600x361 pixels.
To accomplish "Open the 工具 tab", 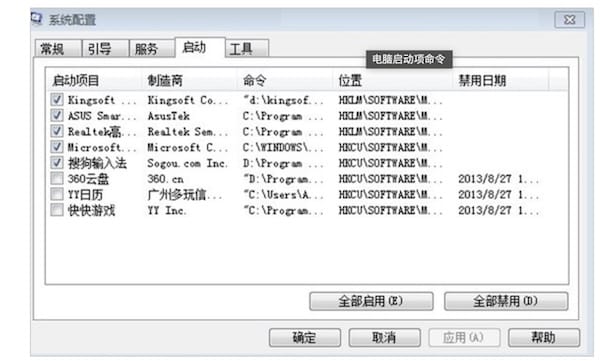I will coord(247,49).
